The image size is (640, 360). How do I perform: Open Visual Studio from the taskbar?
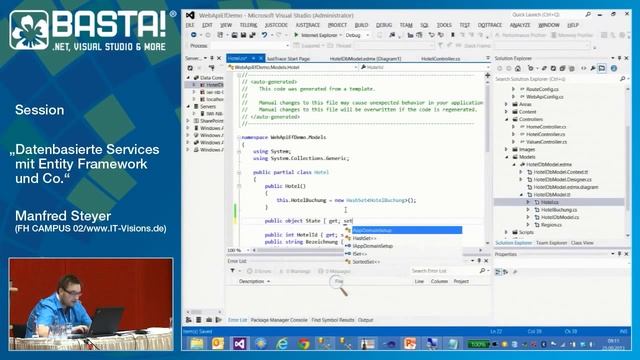240,344
